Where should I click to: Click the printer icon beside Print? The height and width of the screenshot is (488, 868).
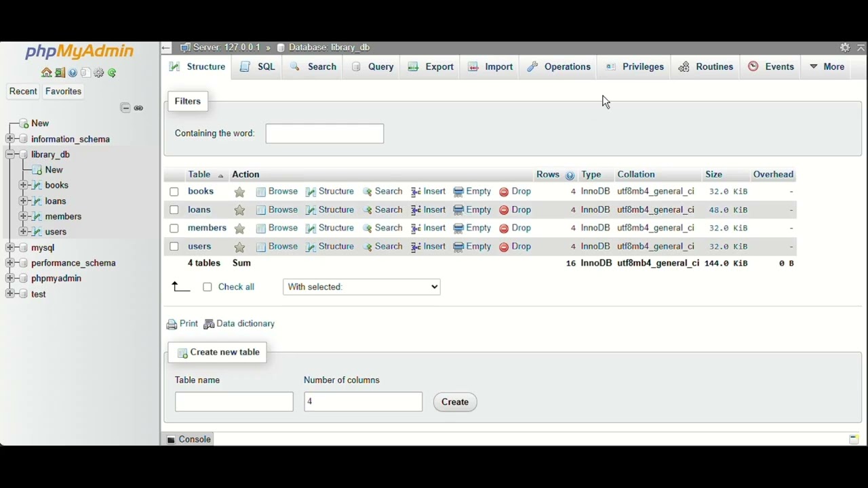[x=172, y=324]
